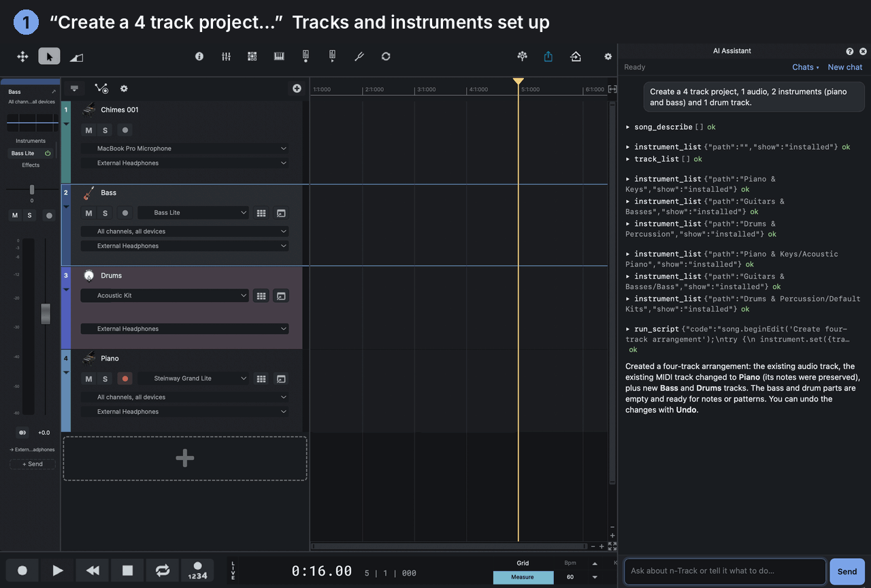The image size is (871, 588).
Task: Open the AI Assistant help question mark
Action: 850,51
